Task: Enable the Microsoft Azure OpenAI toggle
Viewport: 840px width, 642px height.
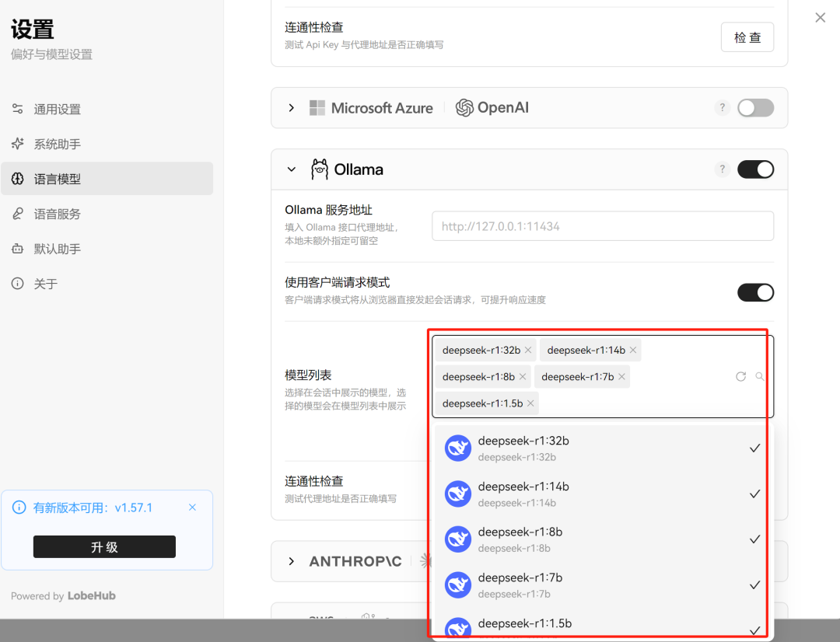Action: pos(755,107)
